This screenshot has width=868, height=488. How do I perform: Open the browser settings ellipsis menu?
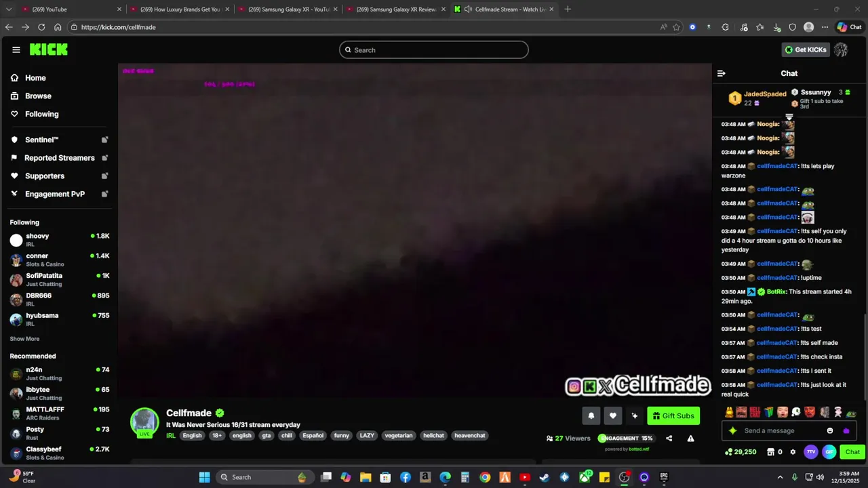coord(825,27)
